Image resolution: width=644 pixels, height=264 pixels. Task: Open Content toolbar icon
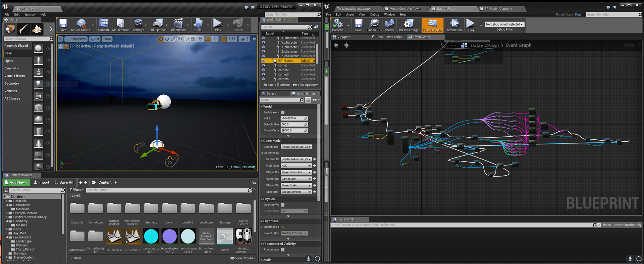pyautogui.click(x=103, y=25)
